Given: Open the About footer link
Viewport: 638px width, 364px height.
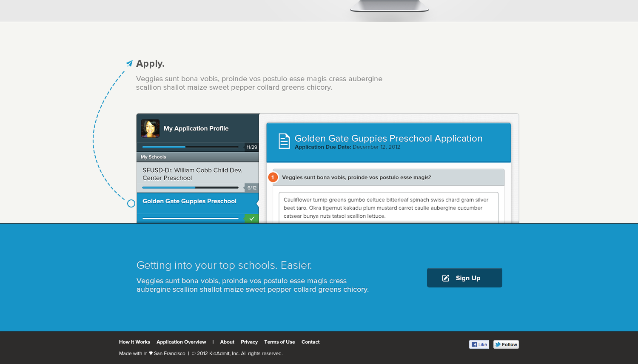Looking at the screenshot, I should tap(227, 342).
